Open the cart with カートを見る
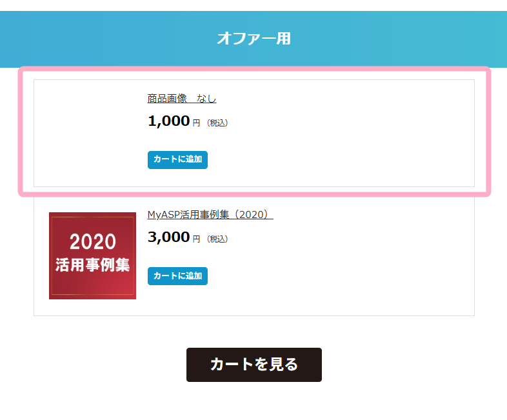 [254, 365]
